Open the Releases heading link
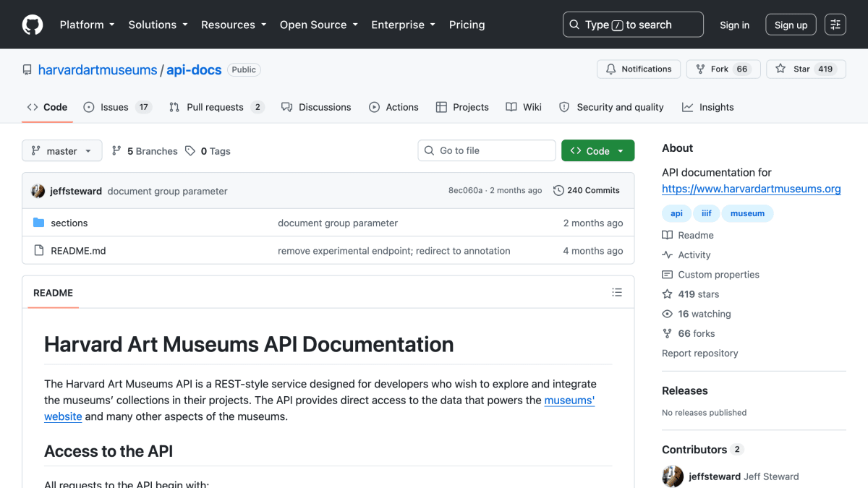The width and height of the screenshot is (868, 488). pos(685,390)
